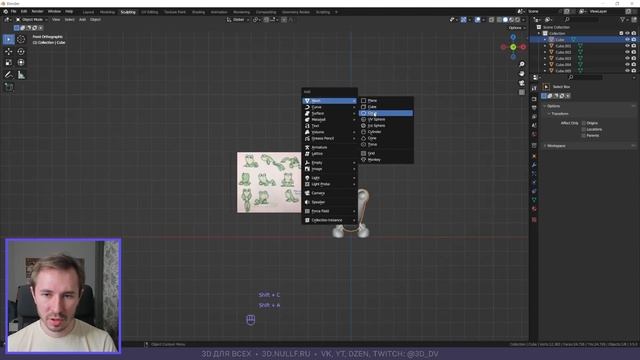Activate the Measure tool
This screenshot has width=640, height=360.
(x=21, y=75)
